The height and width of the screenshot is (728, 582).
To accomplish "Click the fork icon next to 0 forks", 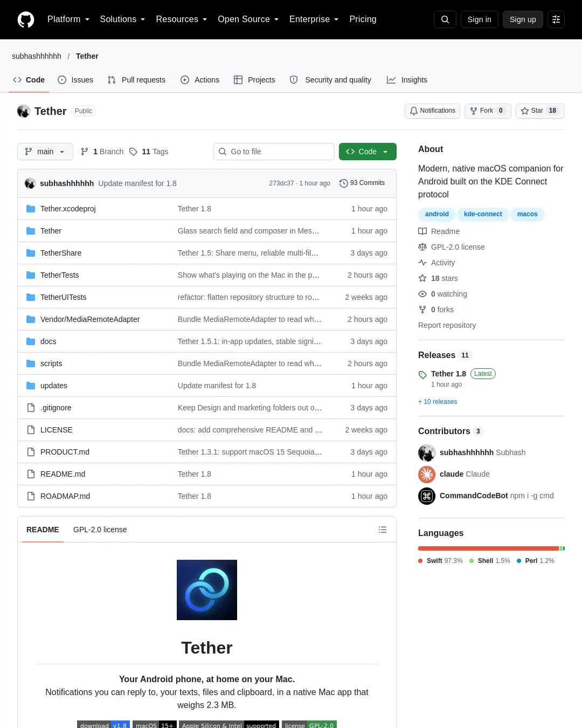I will click(x=422, y=310).
